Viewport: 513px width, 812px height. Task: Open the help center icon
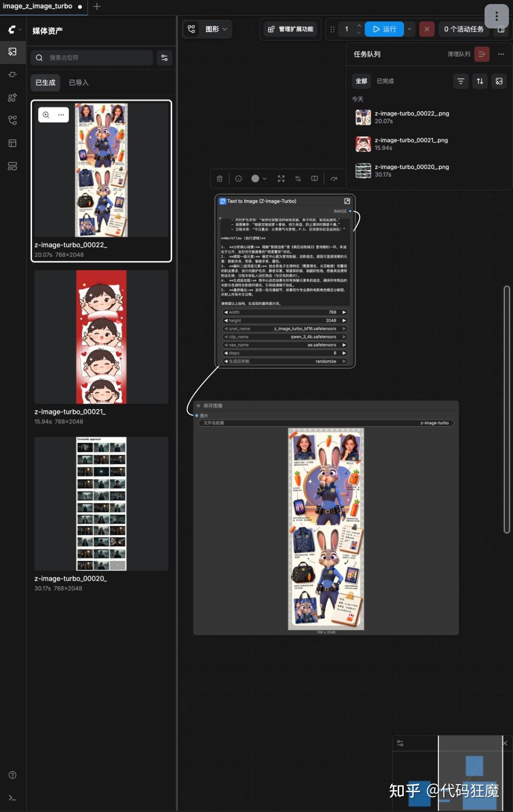(13, 775)
